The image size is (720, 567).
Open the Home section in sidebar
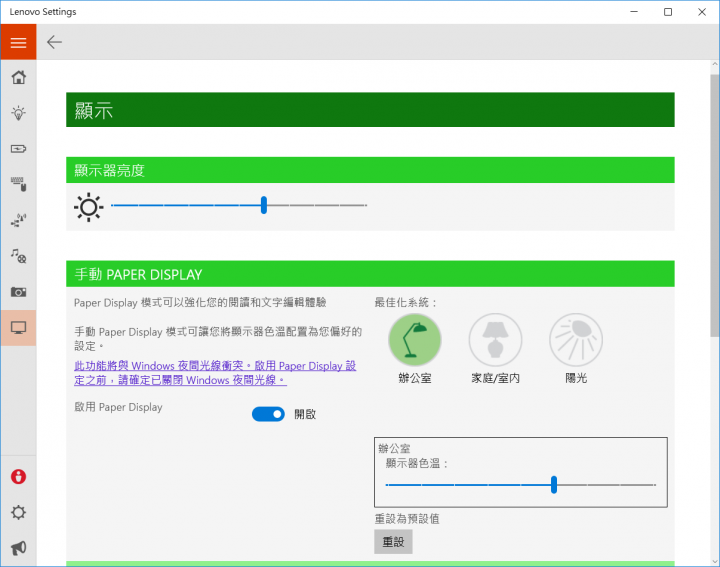point(18,77)
